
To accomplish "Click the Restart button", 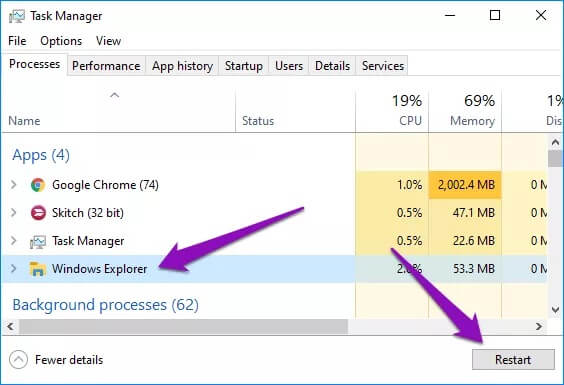I will (x=513, y=359).
